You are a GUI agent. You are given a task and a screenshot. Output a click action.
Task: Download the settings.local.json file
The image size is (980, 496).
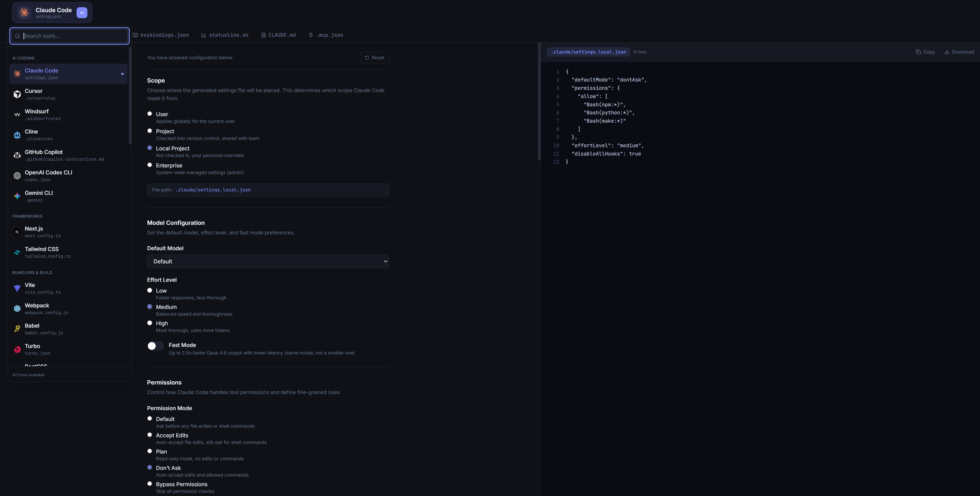coord(959,52)
